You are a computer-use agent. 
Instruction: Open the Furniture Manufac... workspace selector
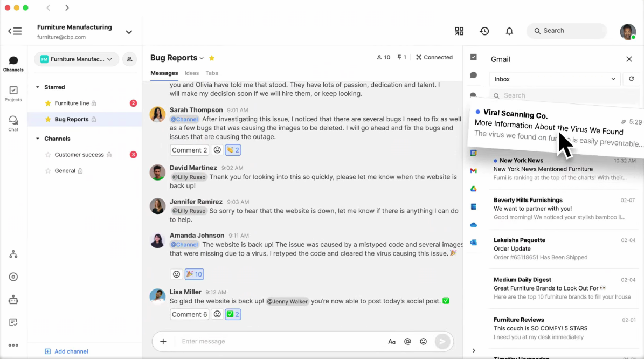77,59
